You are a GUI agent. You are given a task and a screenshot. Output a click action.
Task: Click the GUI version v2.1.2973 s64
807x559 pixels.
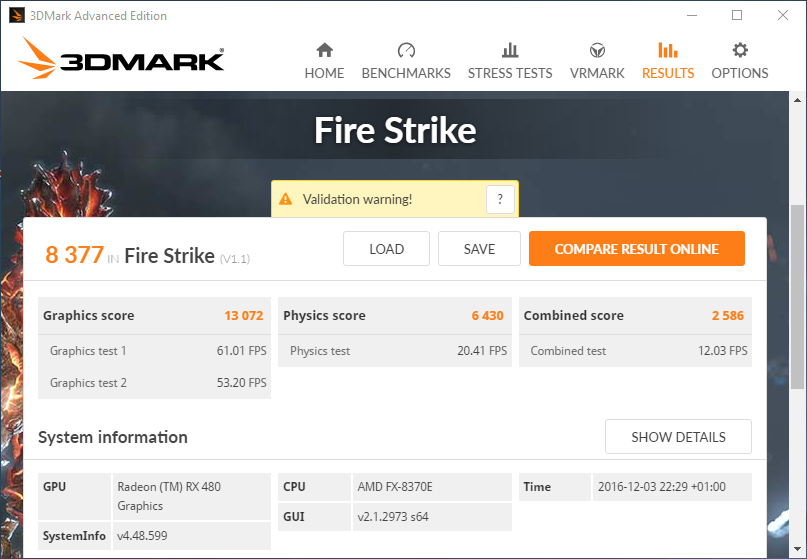[393, 516]
